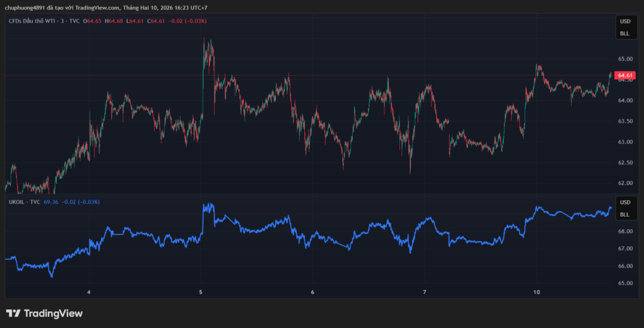Viewport: 644px width, 328px height.
Task: Open BLL unit selector on UKOIL pane
Action: point(625,215)
